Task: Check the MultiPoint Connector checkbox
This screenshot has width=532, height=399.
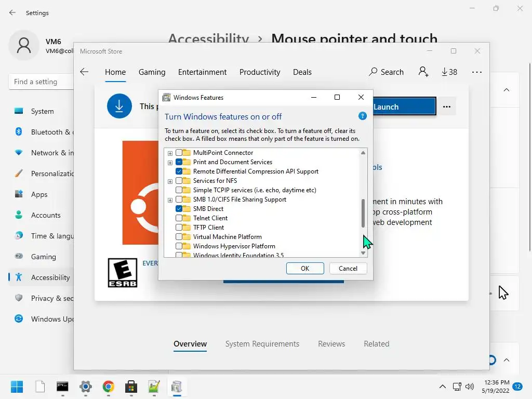Action: (x=179, y=152)
